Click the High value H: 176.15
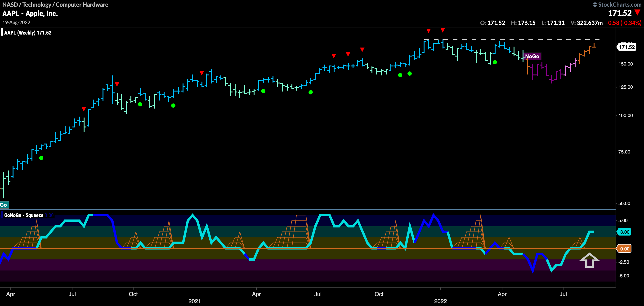This screenshot has width=644, height=306. (523, 23)
